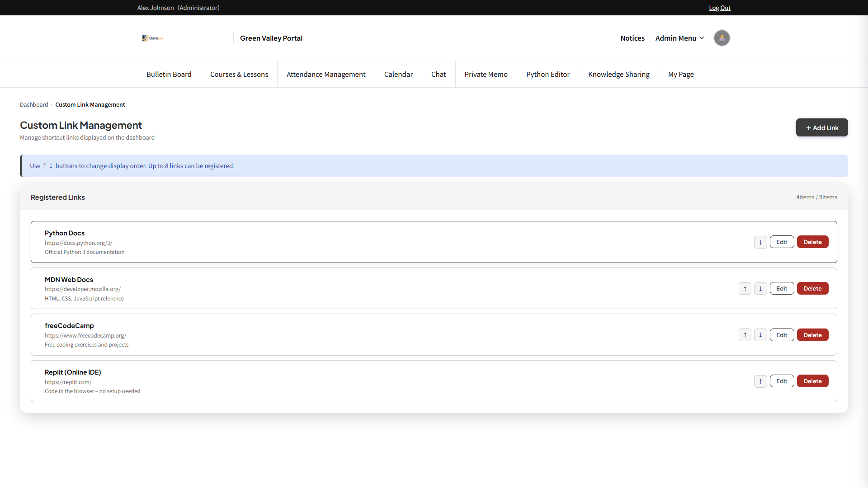Select the freeCodeCamp title text
Viewport: 868px width, 488px height.
click(x=69, y=326)
